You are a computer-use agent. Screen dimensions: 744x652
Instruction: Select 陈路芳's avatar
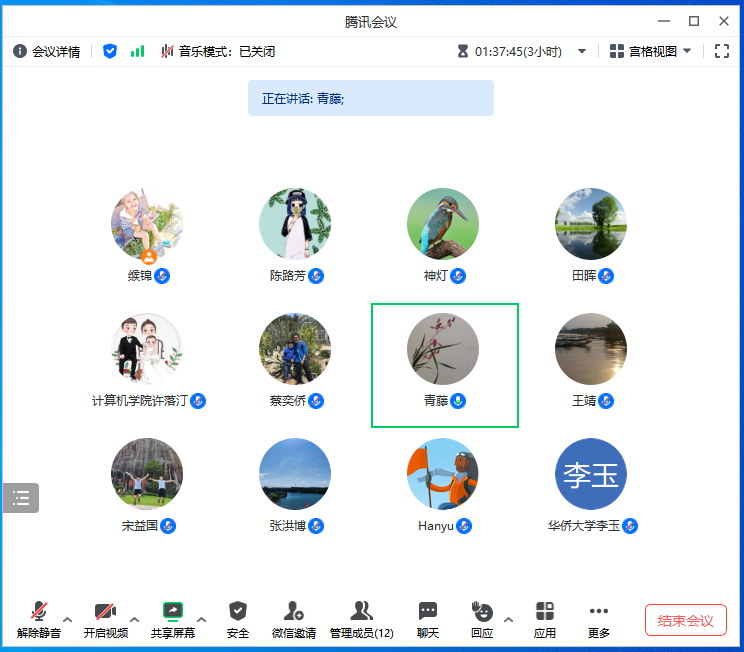pos(295,224)
